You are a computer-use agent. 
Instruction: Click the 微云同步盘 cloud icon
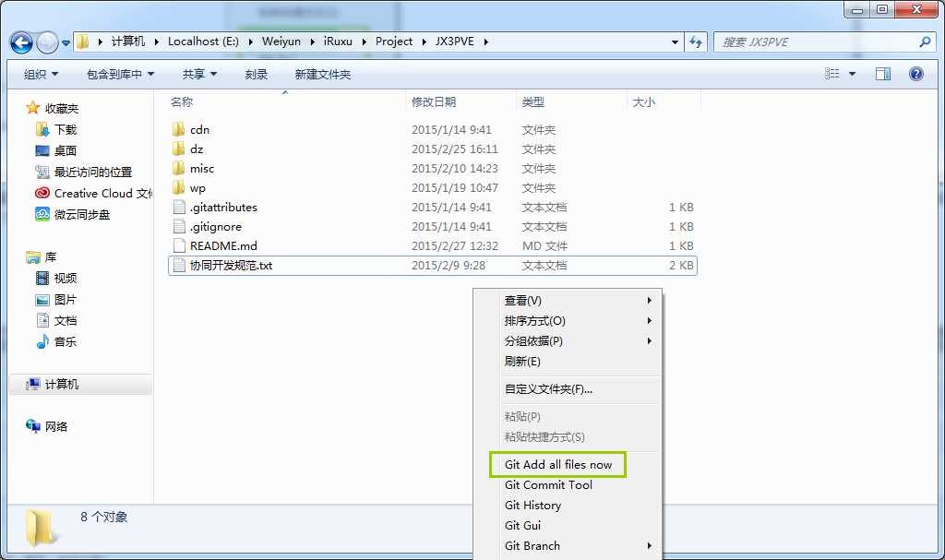click(42, 214)
